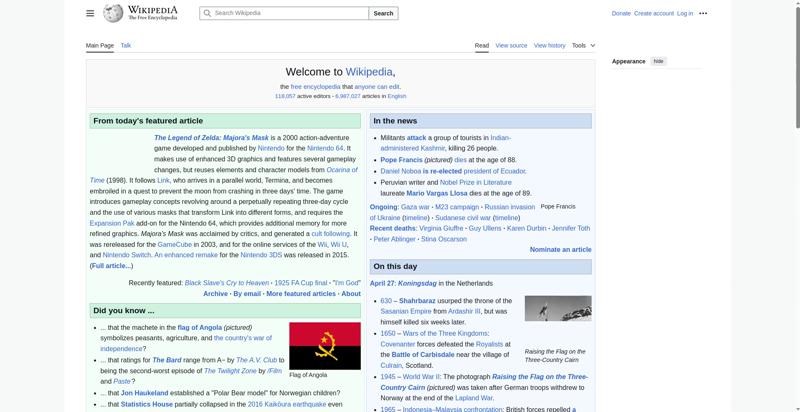This screenshot has width=800, height=412.
Task: Click the Virginia Giuffre link
Action: tap(441, 228)
